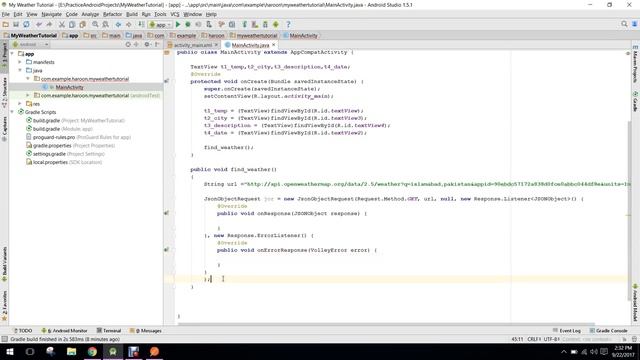Click the Windows Start button
Viewport: 640px width, 360px height.
coord(10,351)
